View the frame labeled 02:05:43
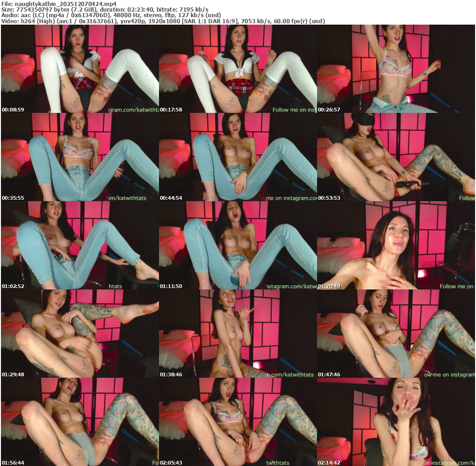This screenshot has width=476, height=466. click(x=238, y=422)
